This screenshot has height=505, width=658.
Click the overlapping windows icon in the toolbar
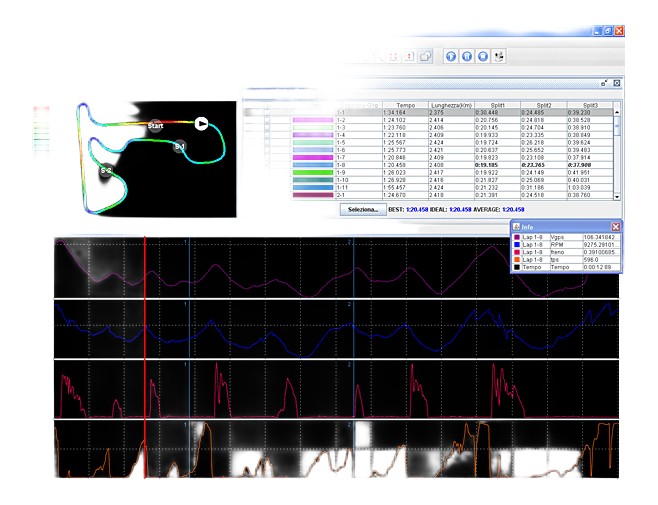[424, 56]
